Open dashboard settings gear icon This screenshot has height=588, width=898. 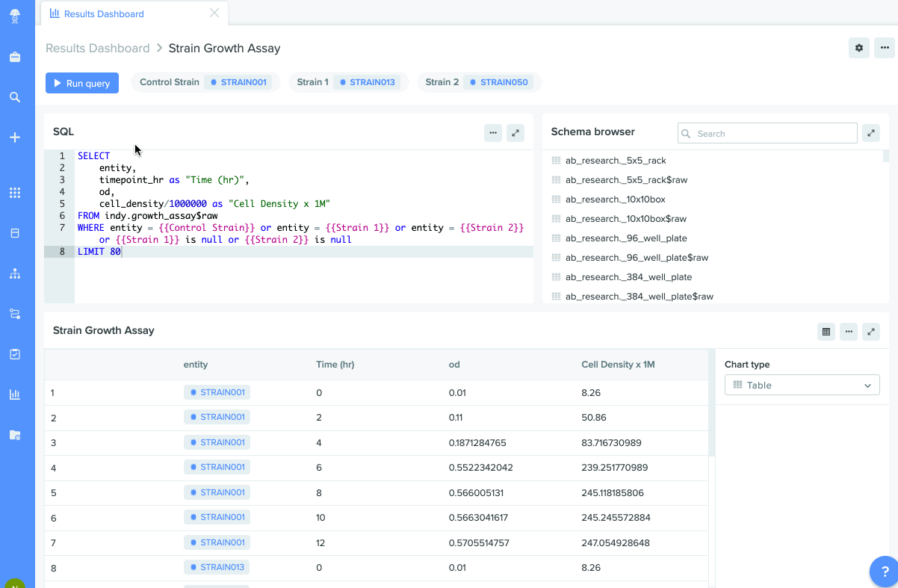(859, 48)
